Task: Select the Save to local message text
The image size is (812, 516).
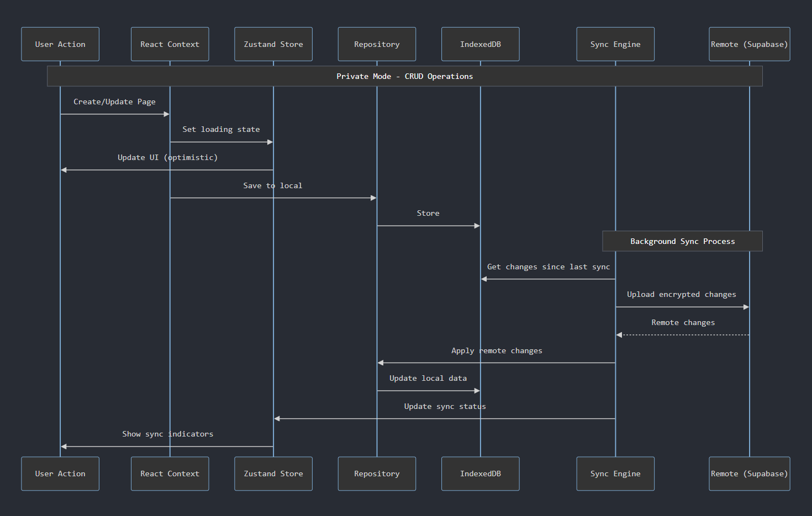Action: tap(272, 185)
